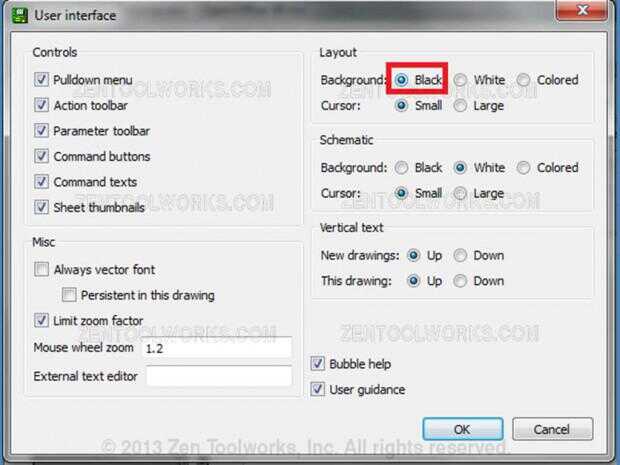Viewport: 620px width, 465px height.
Task: Select Large cursor for Schematic
Action: 460,193
